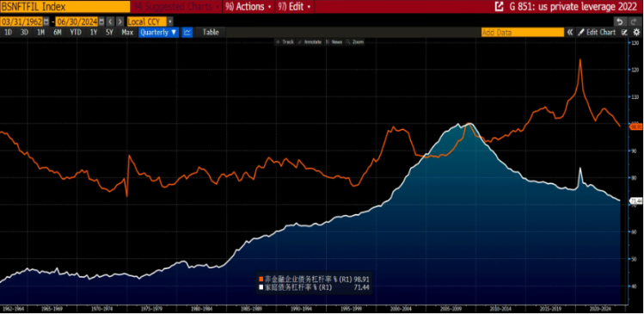This screenshot has width=644, height=314.
Task: Select the 5Y time range button
Action: (x=109, y=32)
